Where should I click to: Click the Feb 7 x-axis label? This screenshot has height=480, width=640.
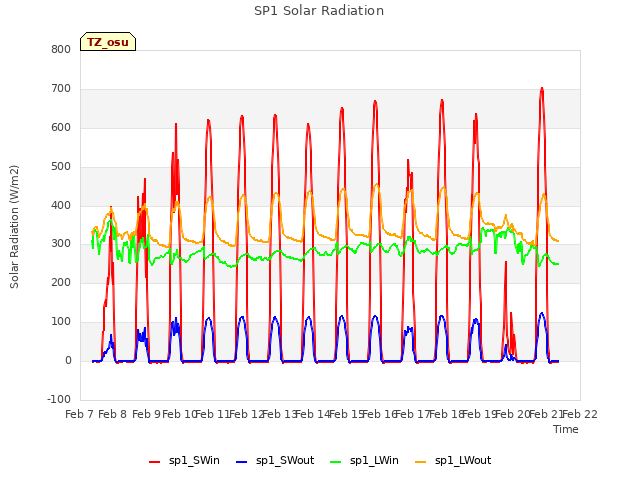coord(80,415)
